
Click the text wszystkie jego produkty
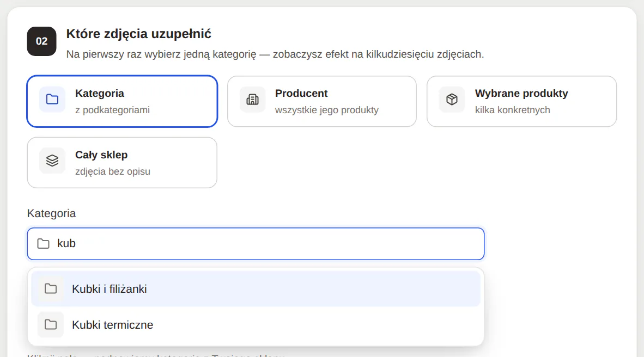coord(327,110)
